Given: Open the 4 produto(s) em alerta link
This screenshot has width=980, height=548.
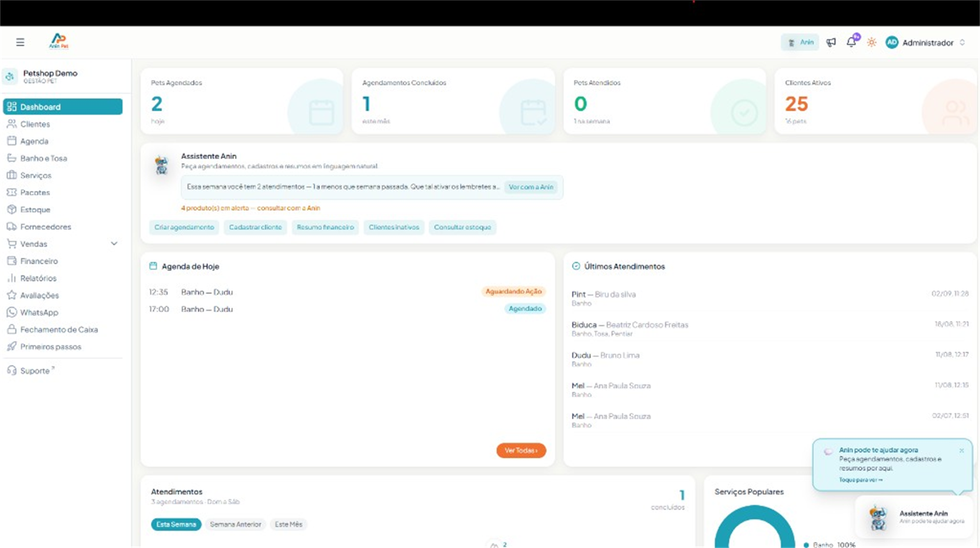Looking at the screenshot, I should coord(250,208).
